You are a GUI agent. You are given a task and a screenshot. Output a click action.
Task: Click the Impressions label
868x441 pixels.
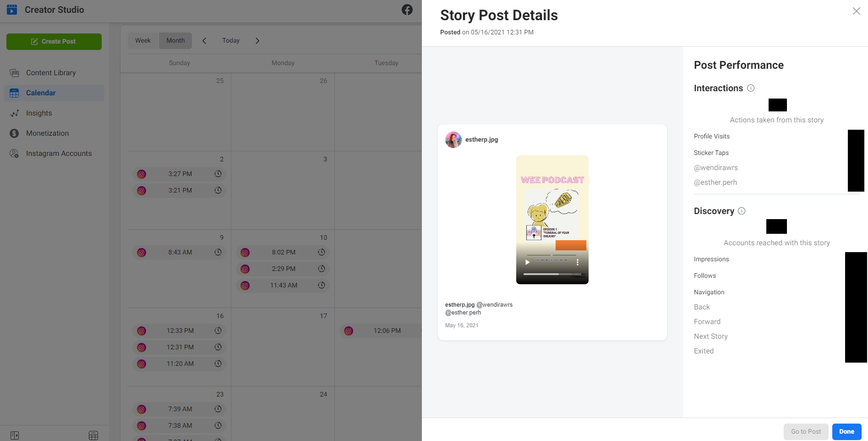pyautogui.click(x=711, y=259)
